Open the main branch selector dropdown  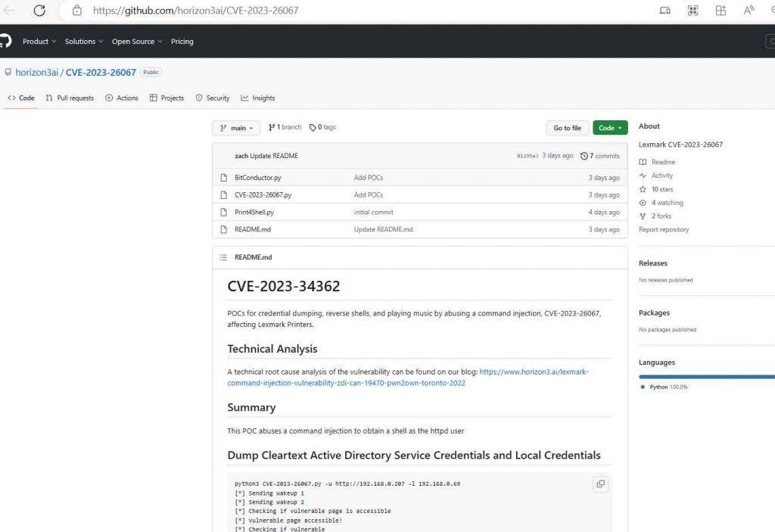236,128
